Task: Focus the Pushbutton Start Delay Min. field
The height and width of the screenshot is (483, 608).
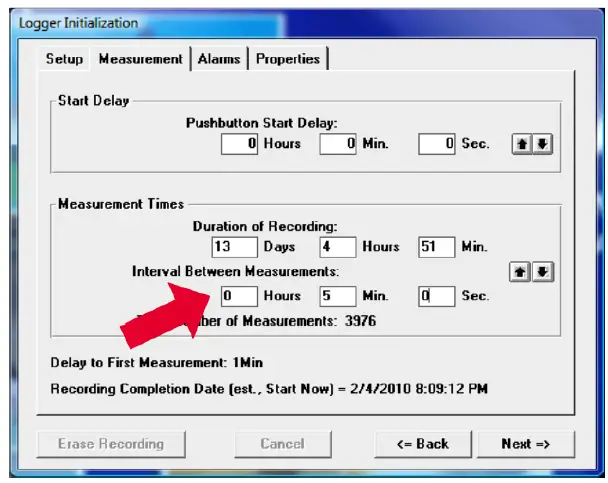Action: (338, 144)
